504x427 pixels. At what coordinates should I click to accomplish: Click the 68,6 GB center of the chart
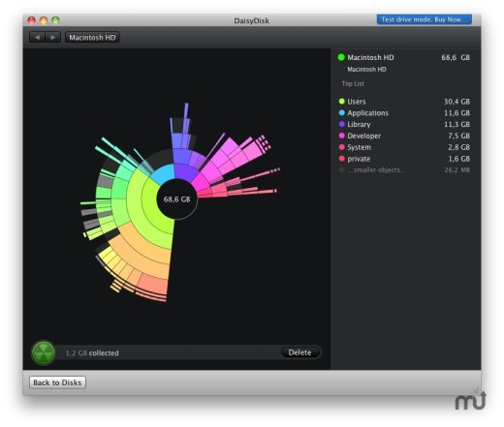click(176, 199)
